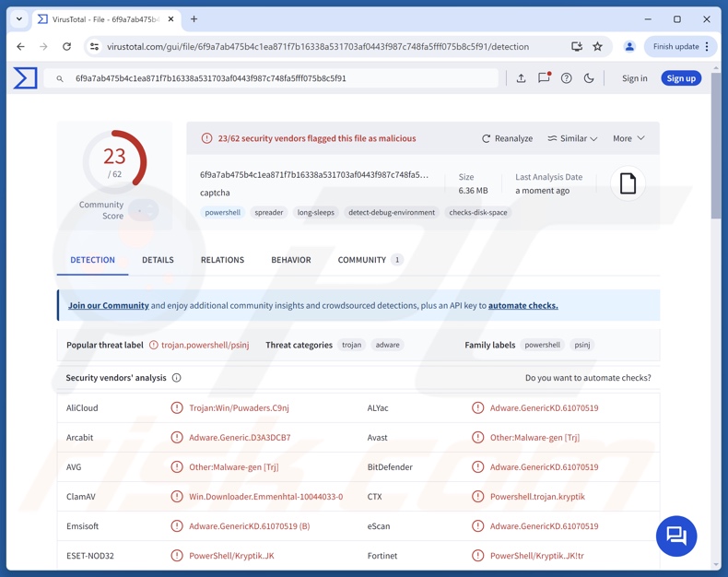Click Win.Downloader.Emmenhtal-10044033-0 detection text
Screen dimensions: 728x577
tap(266, 497)
